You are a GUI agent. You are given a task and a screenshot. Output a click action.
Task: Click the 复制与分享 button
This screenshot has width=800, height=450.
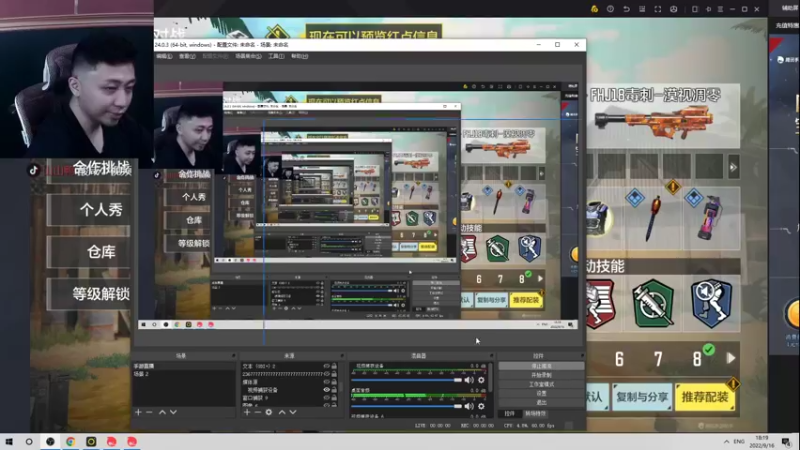[x=642, y=397]
